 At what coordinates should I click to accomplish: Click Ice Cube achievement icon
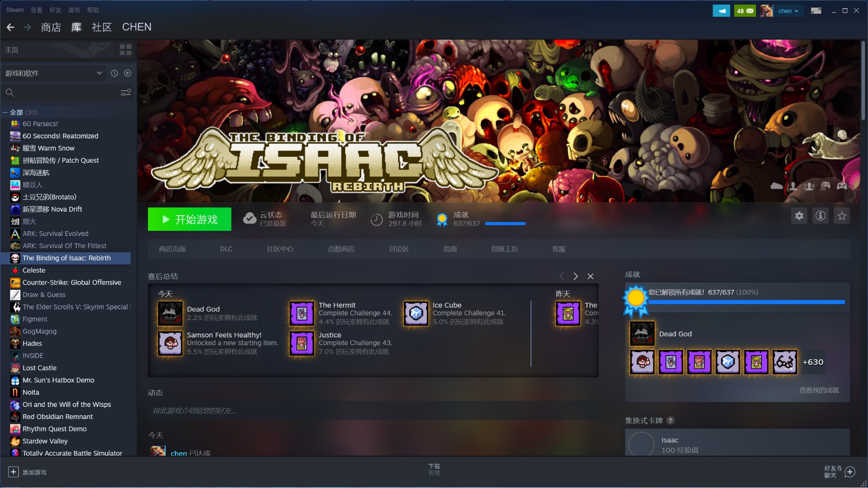416,313
